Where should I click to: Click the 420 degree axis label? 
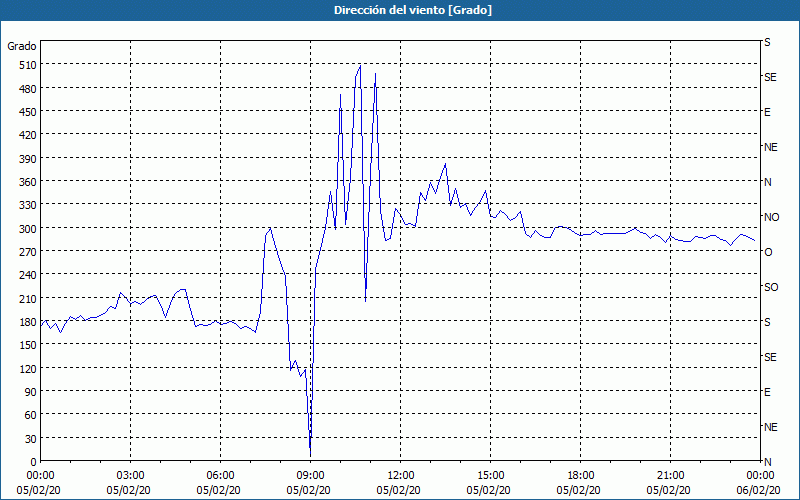[28, 135]
